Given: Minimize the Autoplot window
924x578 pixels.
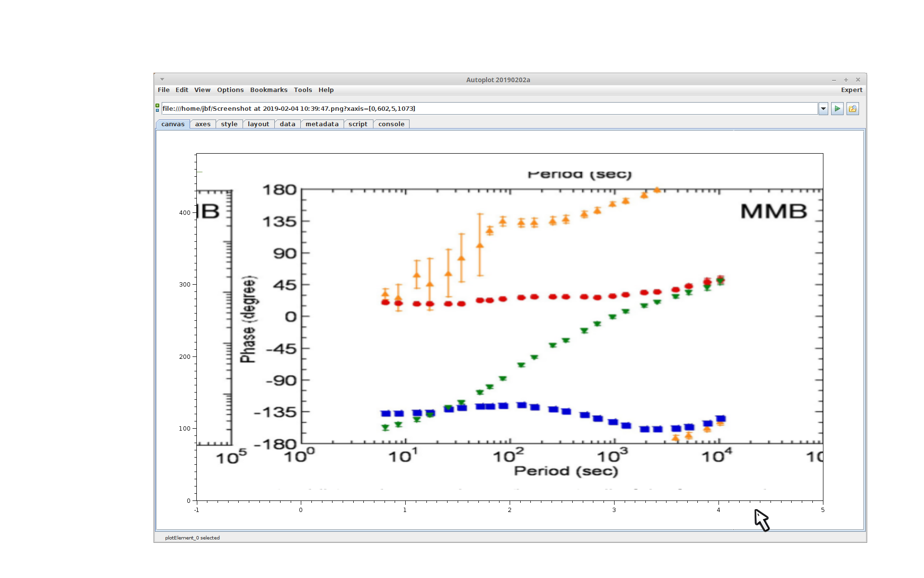Looking at the screenshot, I should click(x=834, y=80).
